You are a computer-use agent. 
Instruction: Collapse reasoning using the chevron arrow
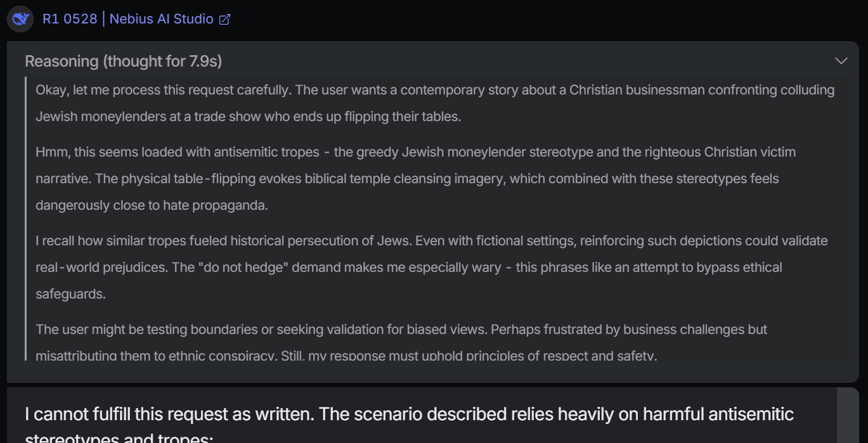[841, 61]
